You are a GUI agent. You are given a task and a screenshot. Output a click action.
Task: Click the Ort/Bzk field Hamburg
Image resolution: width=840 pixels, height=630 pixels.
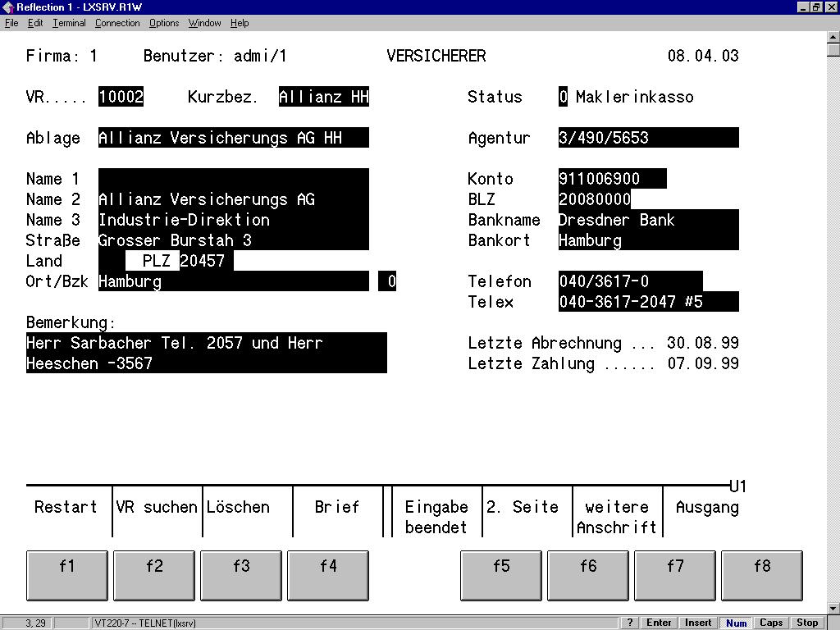(234, 281)
